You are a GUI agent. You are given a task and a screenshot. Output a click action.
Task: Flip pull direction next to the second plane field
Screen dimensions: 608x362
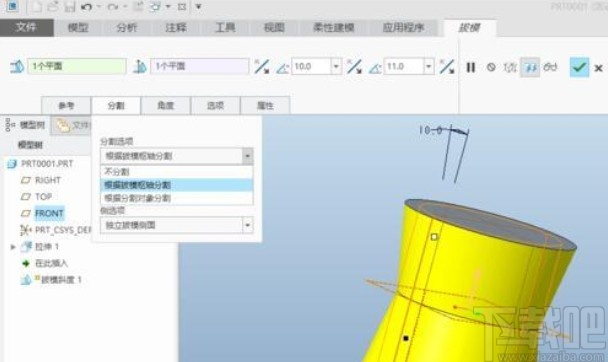[x=262, y=67]
